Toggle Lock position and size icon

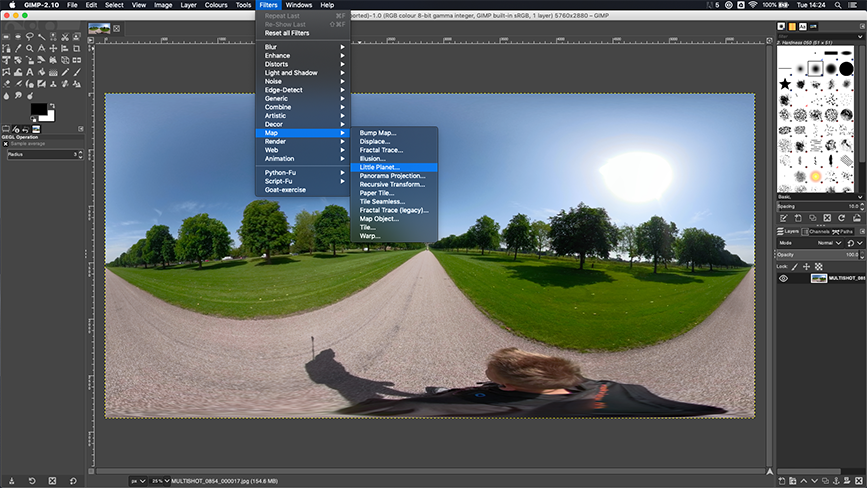(806, 266)
